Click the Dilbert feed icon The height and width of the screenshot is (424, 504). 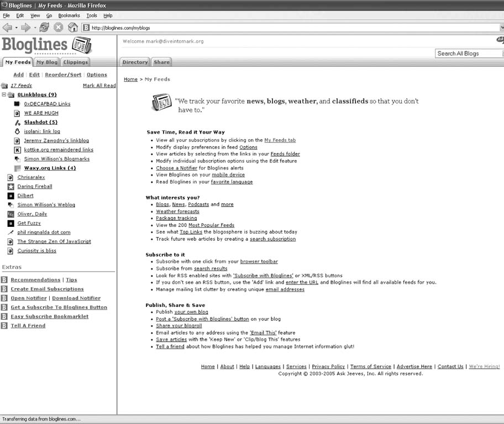(x=11, y=195)
